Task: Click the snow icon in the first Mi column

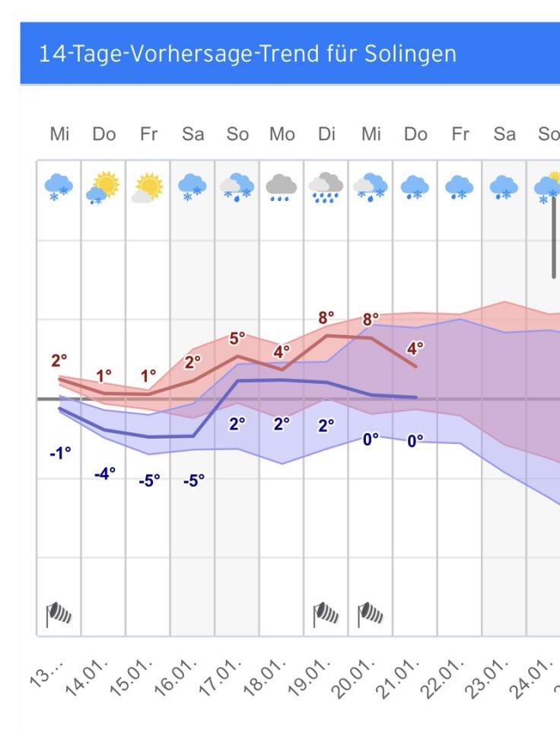Action: [x=59, y=186]
